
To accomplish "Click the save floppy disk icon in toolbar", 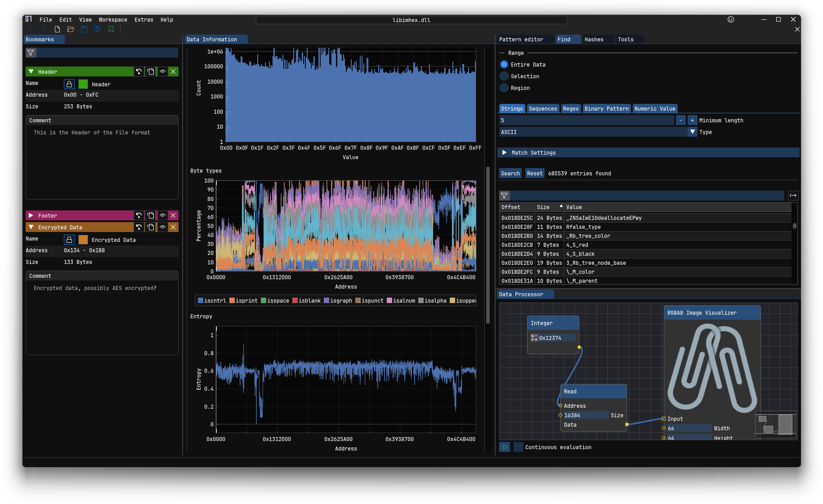I will (x=84, y=29).
